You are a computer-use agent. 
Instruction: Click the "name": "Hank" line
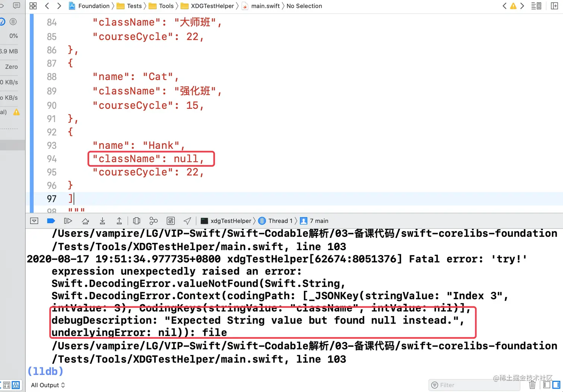tap(139, 146)
